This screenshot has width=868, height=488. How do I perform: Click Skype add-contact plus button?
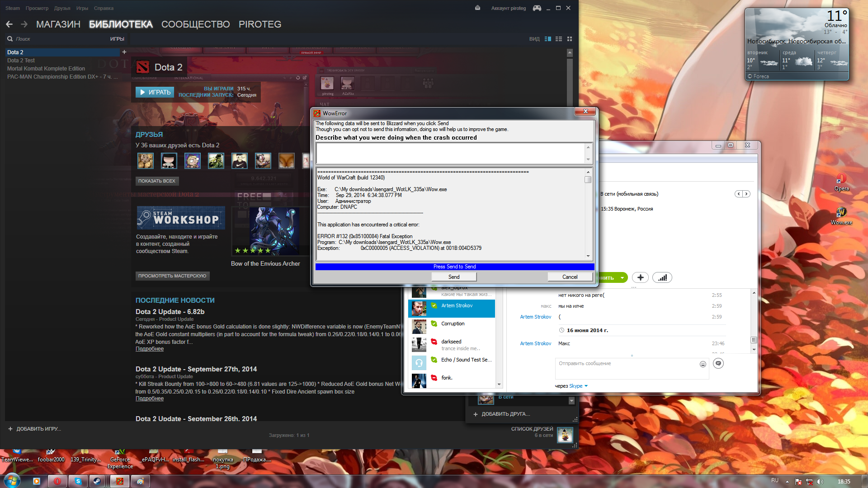pos(640,277)
